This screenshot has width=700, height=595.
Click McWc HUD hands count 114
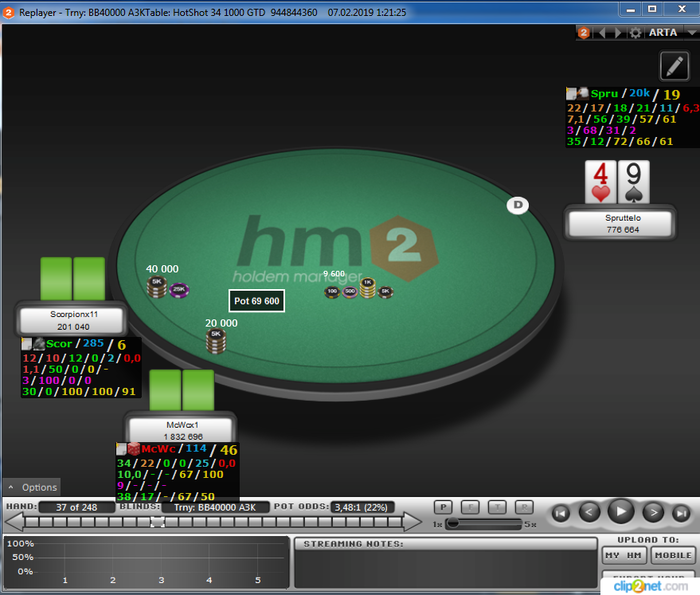[196, 448]
